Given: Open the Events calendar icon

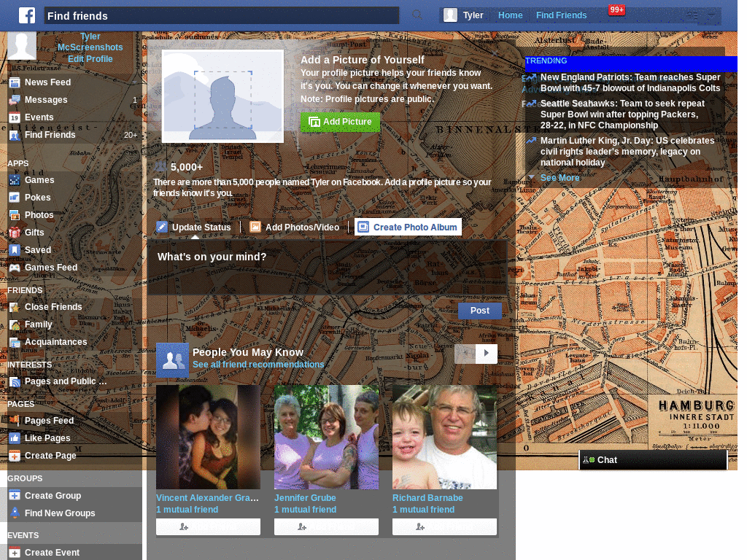Looking at the screenshot, I should [x=15, y=117].
